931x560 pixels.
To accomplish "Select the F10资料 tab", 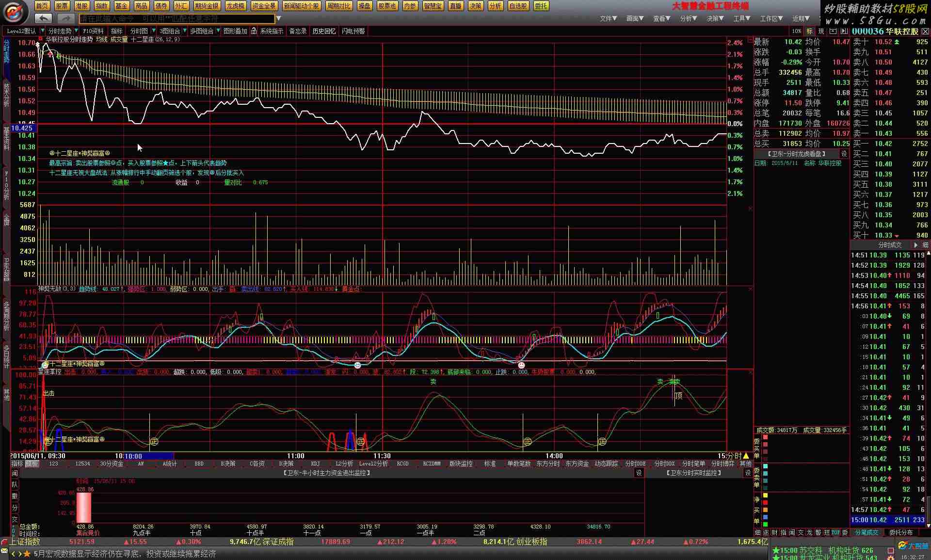I will coord(93,31).
